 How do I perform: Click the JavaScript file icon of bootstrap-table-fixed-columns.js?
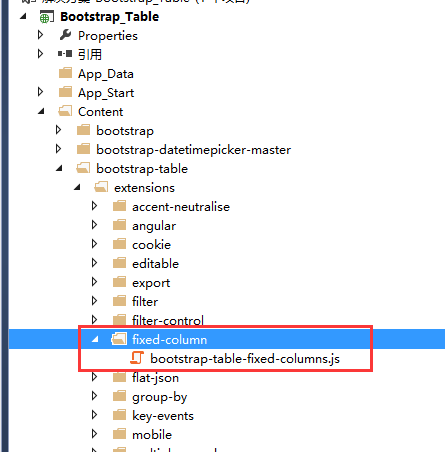click(x=137, y=358)
